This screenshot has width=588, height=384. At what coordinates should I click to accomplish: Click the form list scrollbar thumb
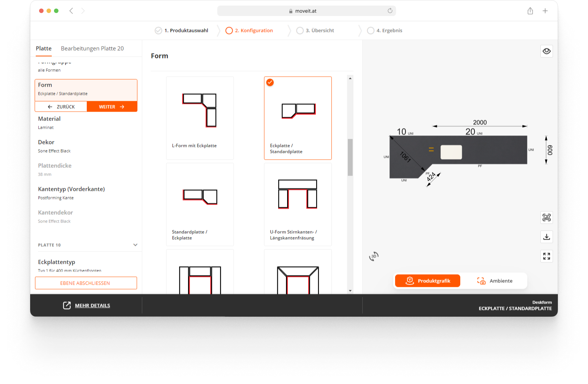[350, 157]
